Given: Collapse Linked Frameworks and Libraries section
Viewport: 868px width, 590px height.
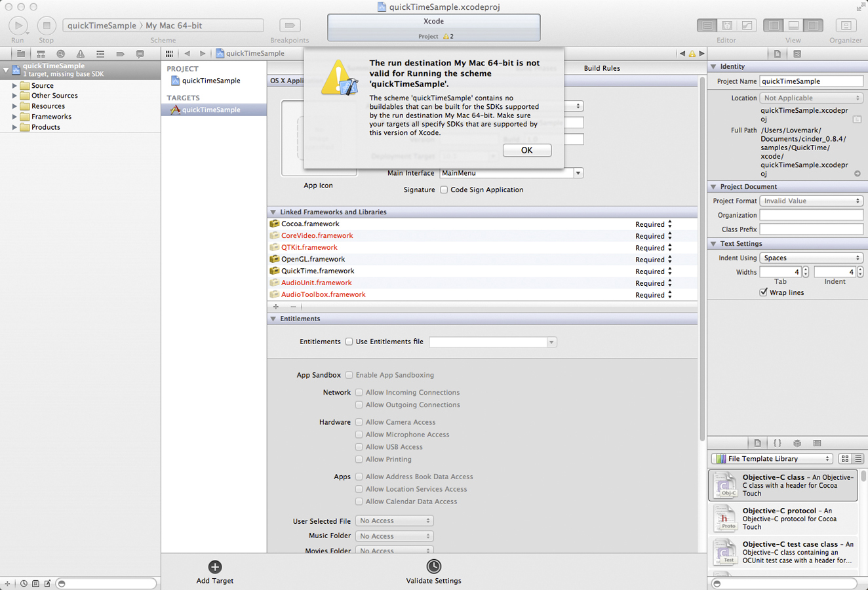Looking at the screenshot, I should [273, 212].
